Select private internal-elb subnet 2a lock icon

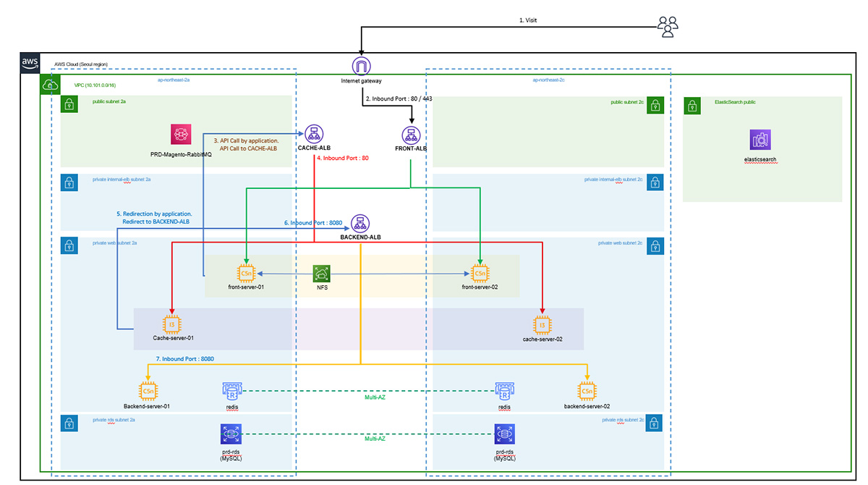point(69,182)
